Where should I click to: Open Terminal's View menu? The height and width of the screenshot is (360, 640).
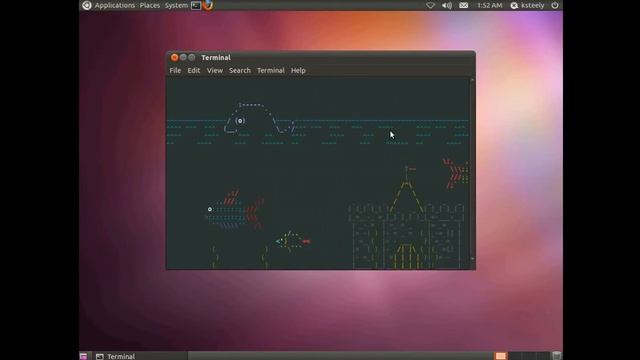pos(215,70)
